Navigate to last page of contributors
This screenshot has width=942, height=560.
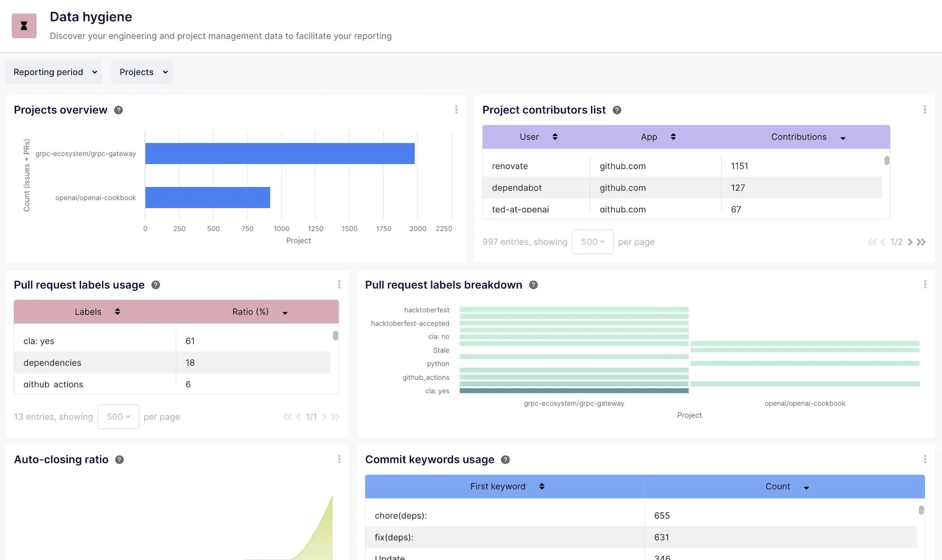921,241
